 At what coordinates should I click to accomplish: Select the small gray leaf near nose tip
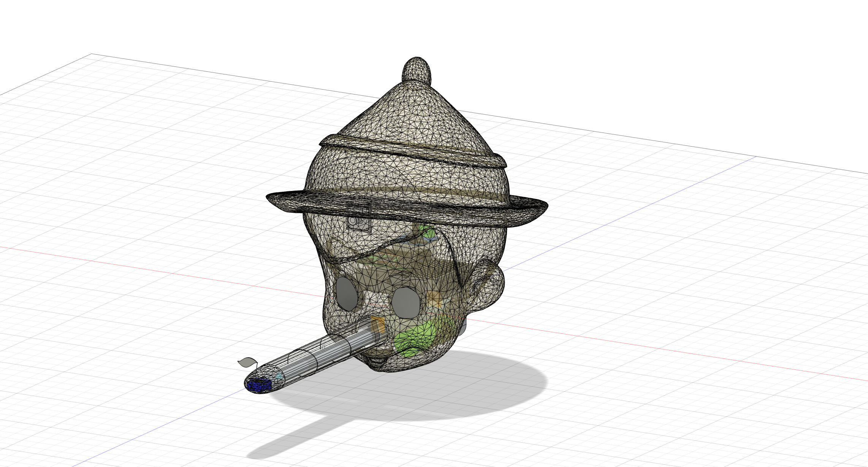[x=247, y=362]
